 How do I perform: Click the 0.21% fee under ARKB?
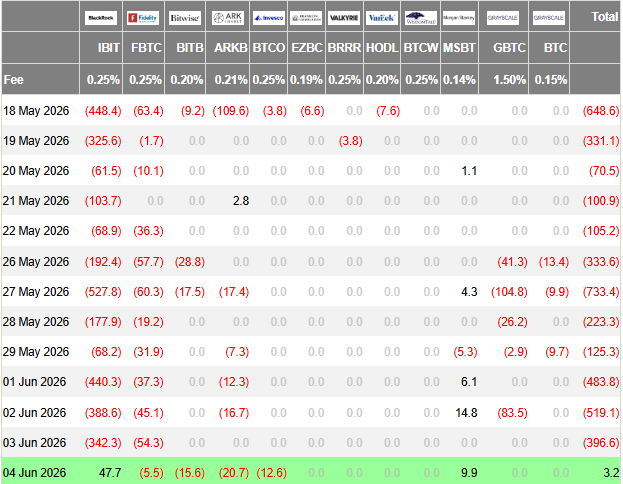(x=231, y=79)
